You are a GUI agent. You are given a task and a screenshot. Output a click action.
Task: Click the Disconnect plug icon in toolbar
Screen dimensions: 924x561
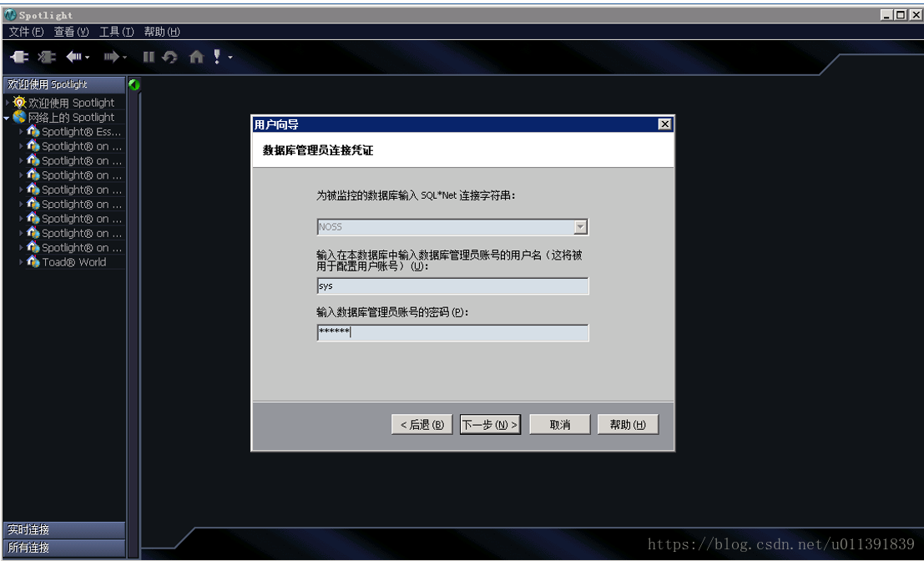coord(47,57)
